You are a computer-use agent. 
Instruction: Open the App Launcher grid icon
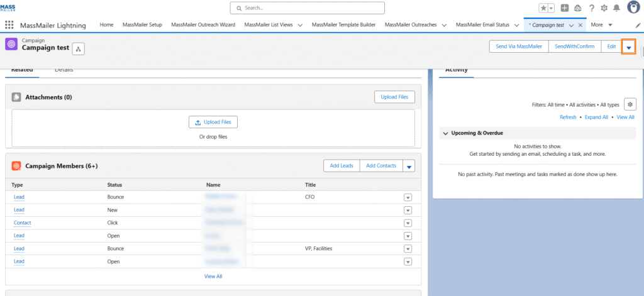[x=9, y=25]
